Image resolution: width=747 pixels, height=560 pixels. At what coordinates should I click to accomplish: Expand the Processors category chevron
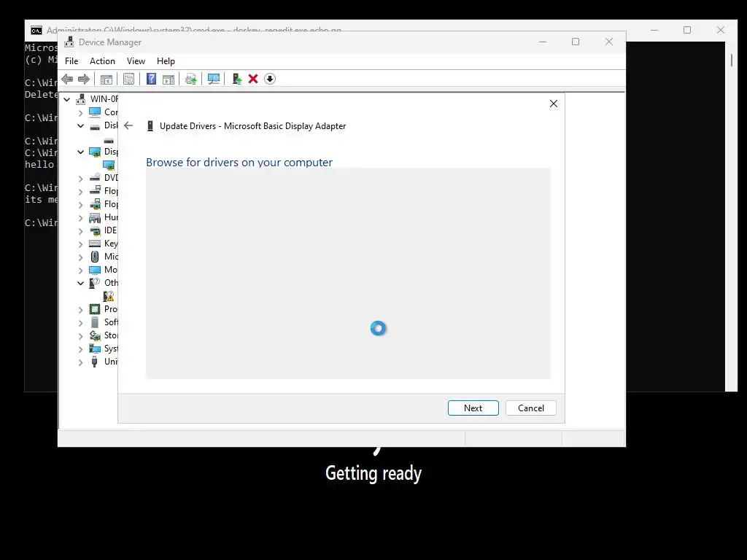click(x=80, y=310)
